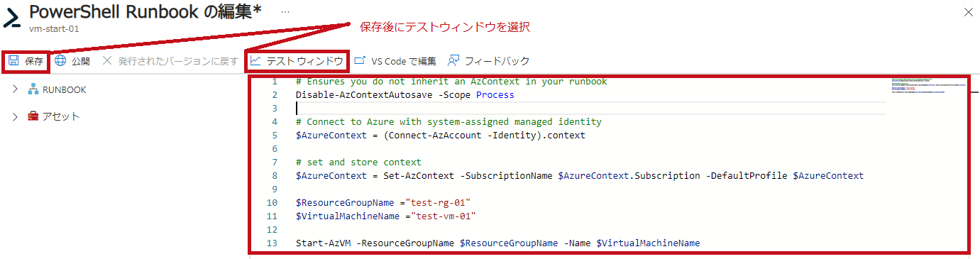Expand the アセット tree node chevron

click(x=15, y=116)
